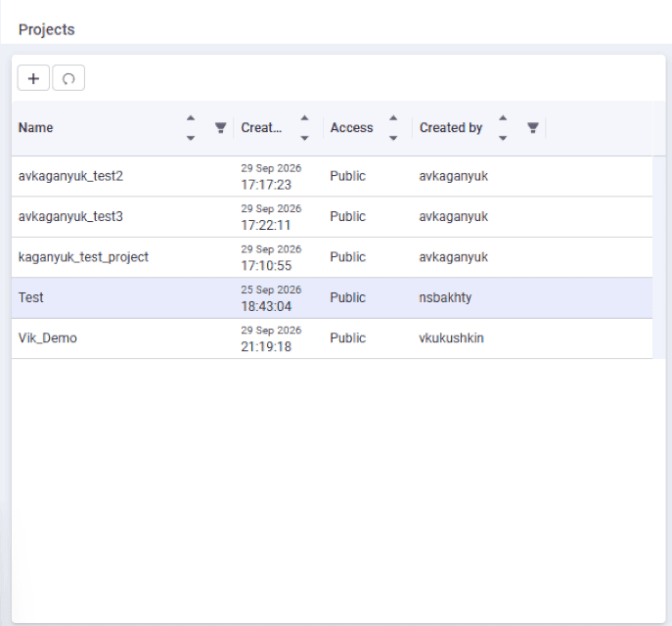Open the Vik_Demo project
The image size is (672, 626).
pyautogui.click(x=333, y=338)
